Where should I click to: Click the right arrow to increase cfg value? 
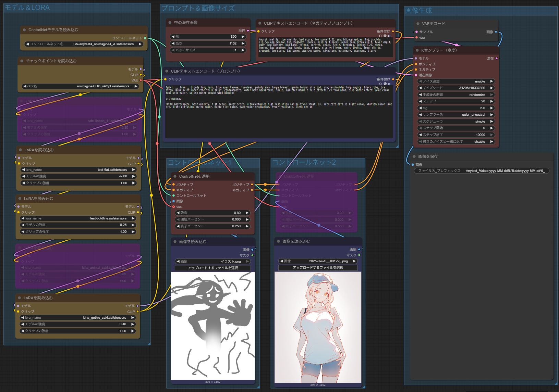click(x=491, y=108)
